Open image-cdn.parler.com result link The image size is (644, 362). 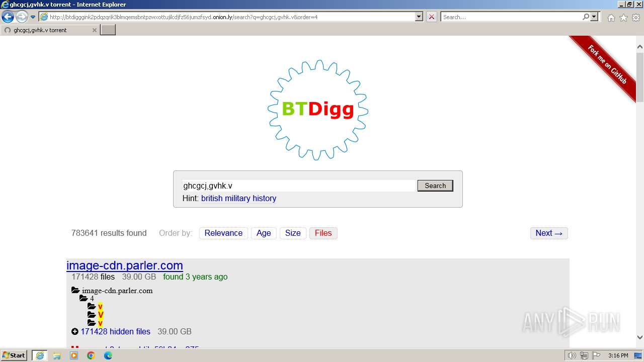pyautogui.click(x=125, y=265)
